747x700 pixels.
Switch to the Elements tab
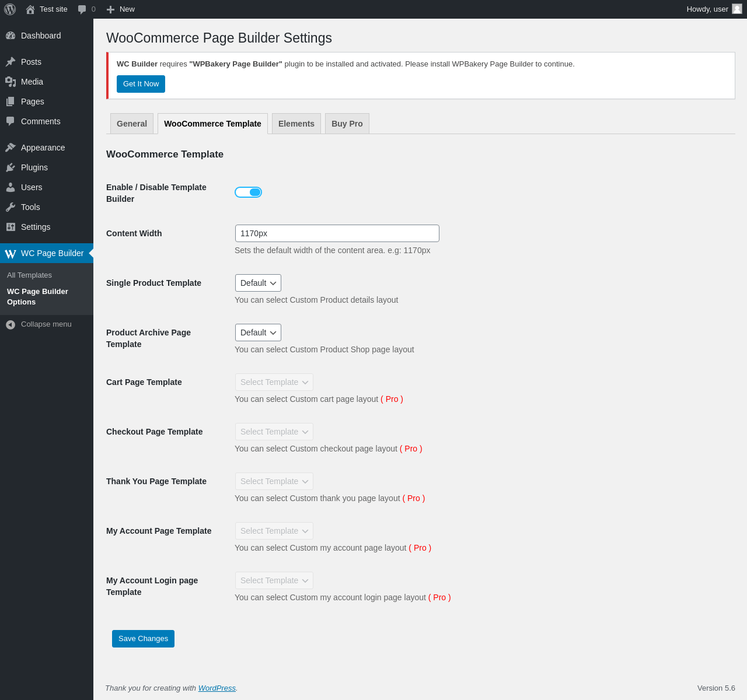(x=296, y=124)
